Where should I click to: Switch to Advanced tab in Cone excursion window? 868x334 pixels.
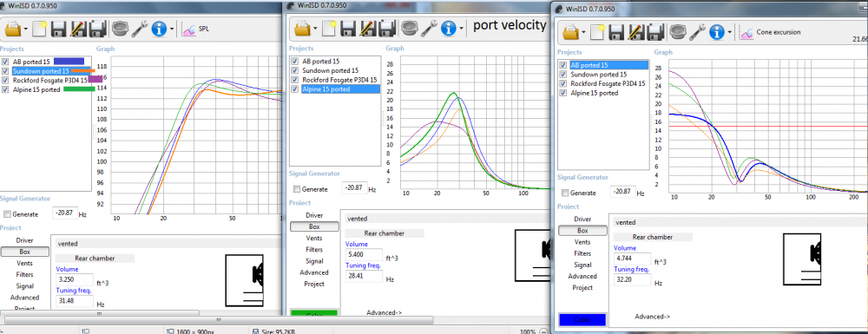coord(582,276)
